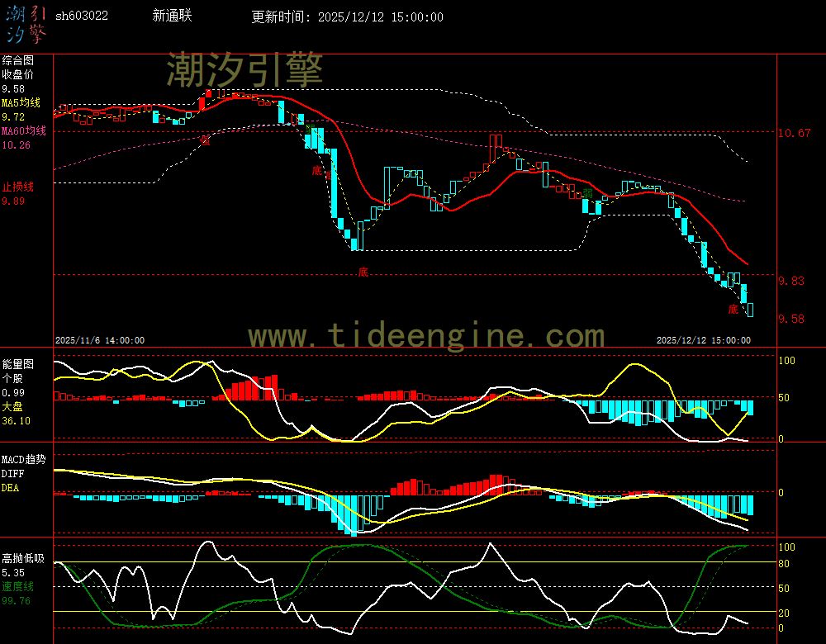The width and height of the screenshot is (826, 644).
Task: Click the 综合图 main chart title
Action: (17, 60)
